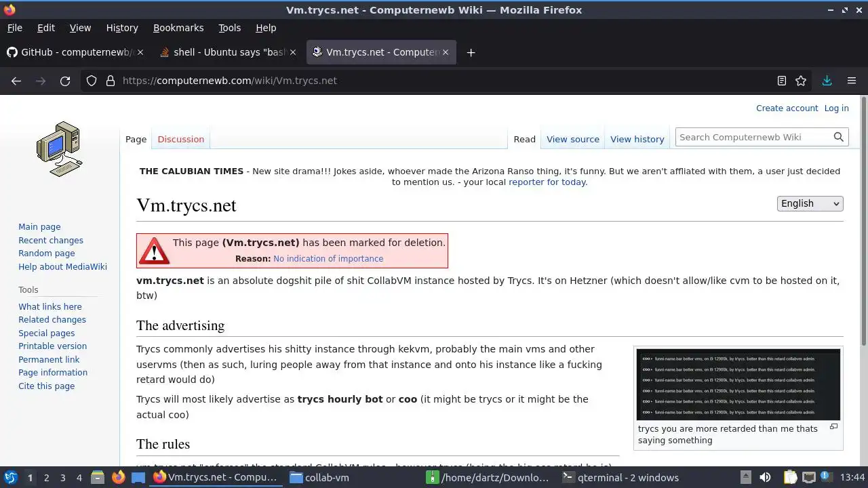Close the GitHub computernewb tab
Image resolution: width=868 pixels, height=488 pixels.
(x=140, y=52)
